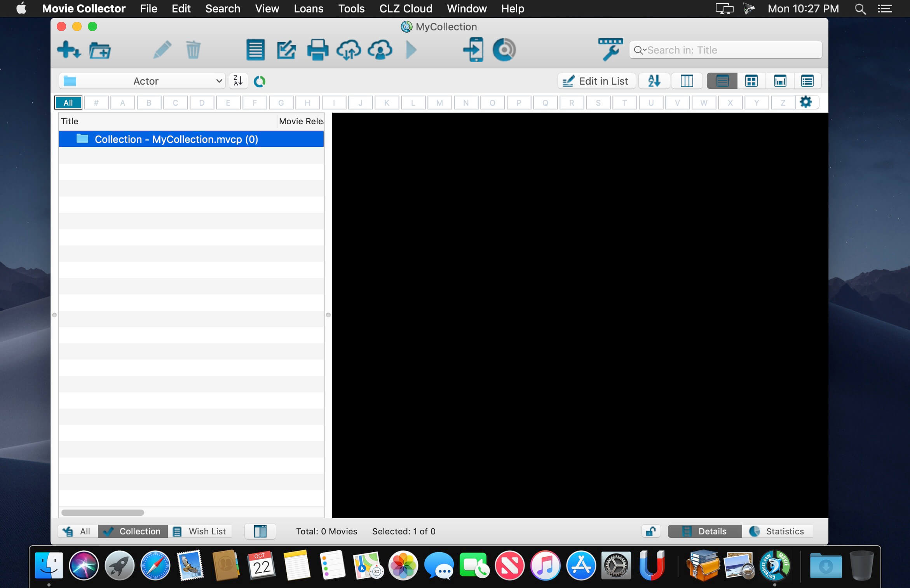This screenshot has width=910, height=588.
Task: Click the Select Columns icon
Action: [x=687, y=81]
